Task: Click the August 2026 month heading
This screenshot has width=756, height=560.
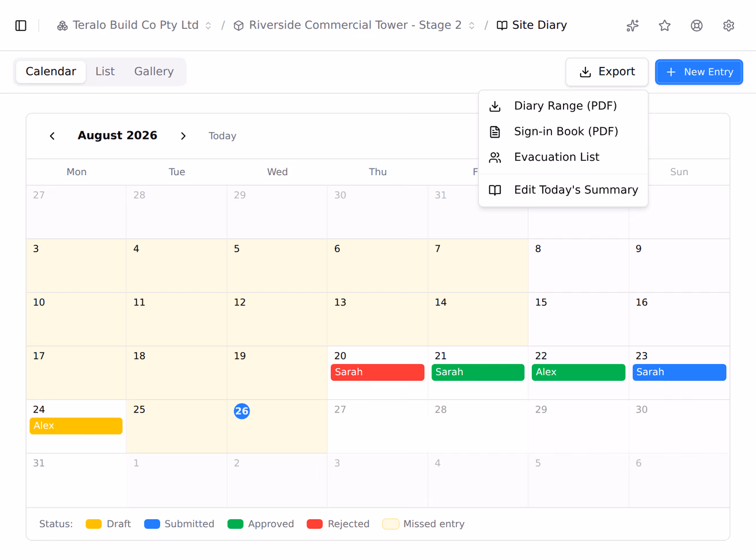Action: pyautogui.click(x=118, y=135)
